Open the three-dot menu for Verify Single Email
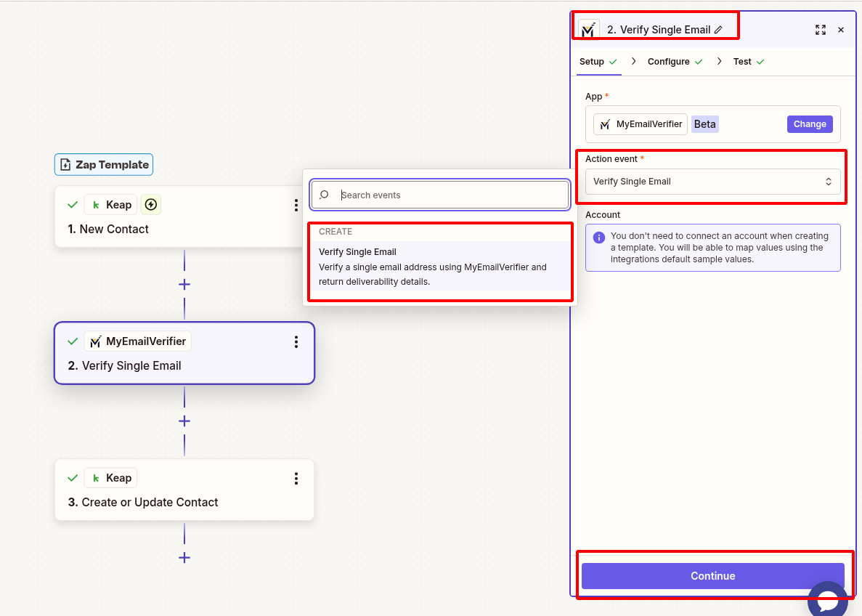The height and width of the screenshot is (616, 862). 296,341
